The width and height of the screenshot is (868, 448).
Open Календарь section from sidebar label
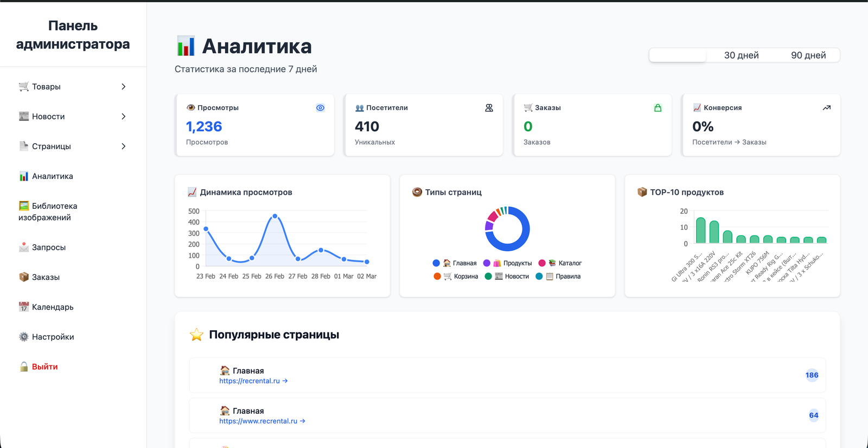click(53, 307)
